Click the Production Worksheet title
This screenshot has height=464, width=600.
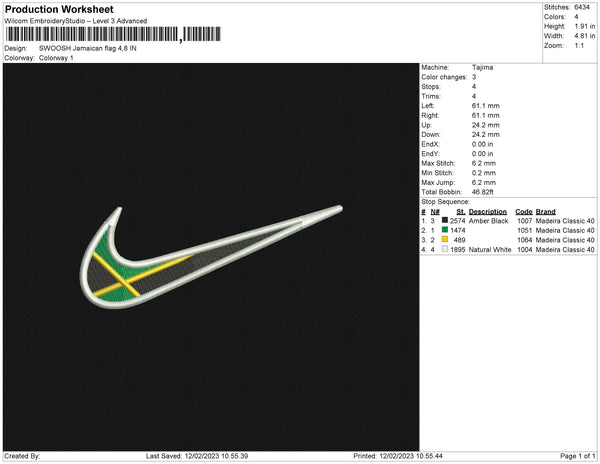(59, 9)
